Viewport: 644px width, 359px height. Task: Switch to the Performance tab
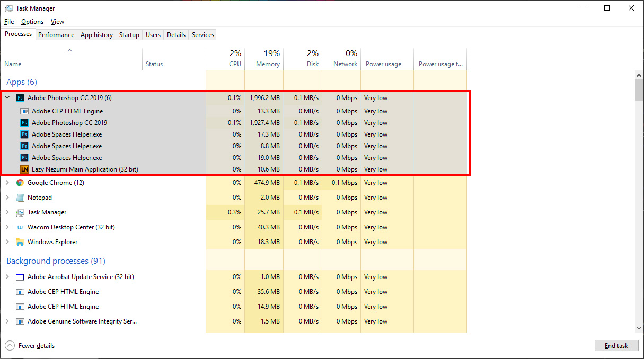pos(56,35)
